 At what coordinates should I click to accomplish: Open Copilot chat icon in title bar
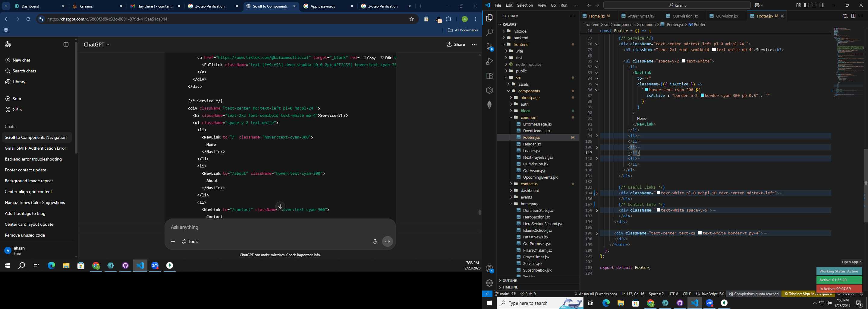(x=757, y=5)
